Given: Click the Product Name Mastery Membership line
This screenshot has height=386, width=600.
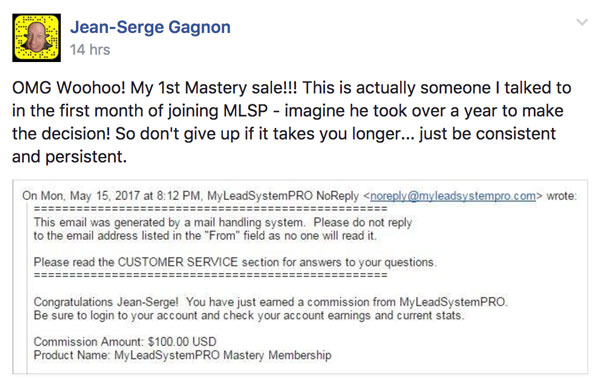Looking at the screenshot, I should [x=183, y=355].
